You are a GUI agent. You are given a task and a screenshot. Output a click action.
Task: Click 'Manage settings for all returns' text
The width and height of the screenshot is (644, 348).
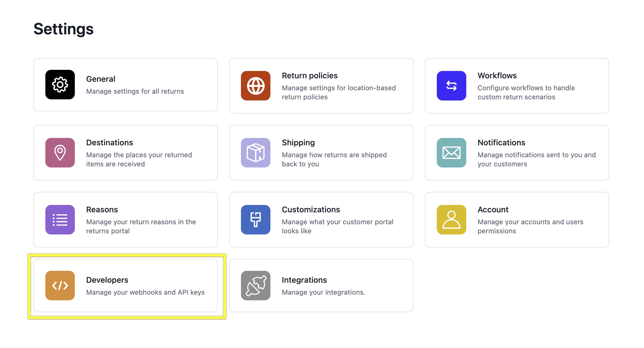[135, 91]
